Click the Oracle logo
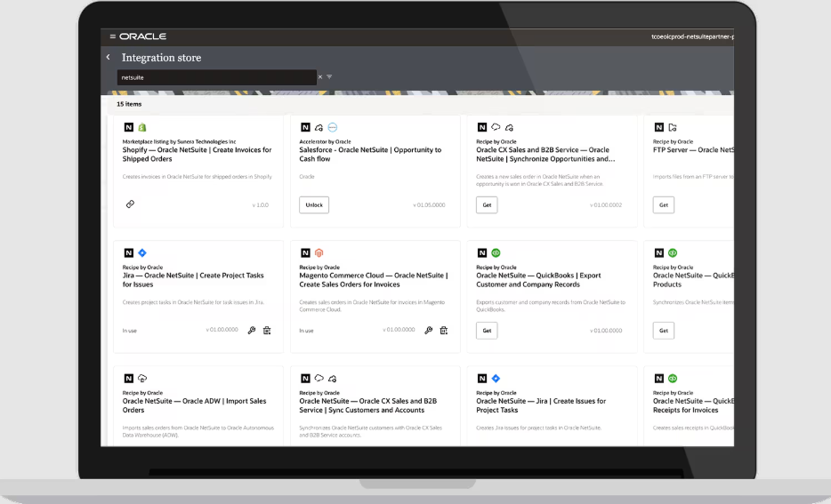Screen dimensions: 831x504 (x=142, y=36)
